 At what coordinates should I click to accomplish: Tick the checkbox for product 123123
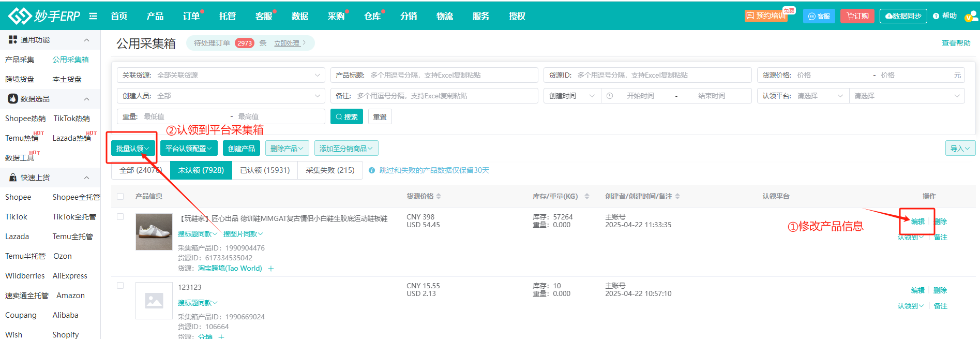click(120, 286)
